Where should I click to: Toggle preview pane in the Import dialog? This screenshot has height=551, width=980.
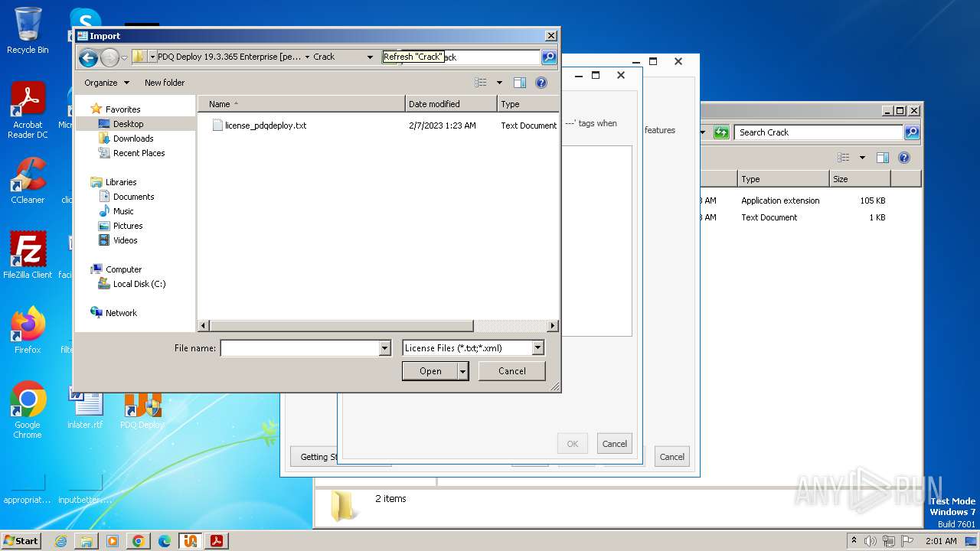coord(520,83)
